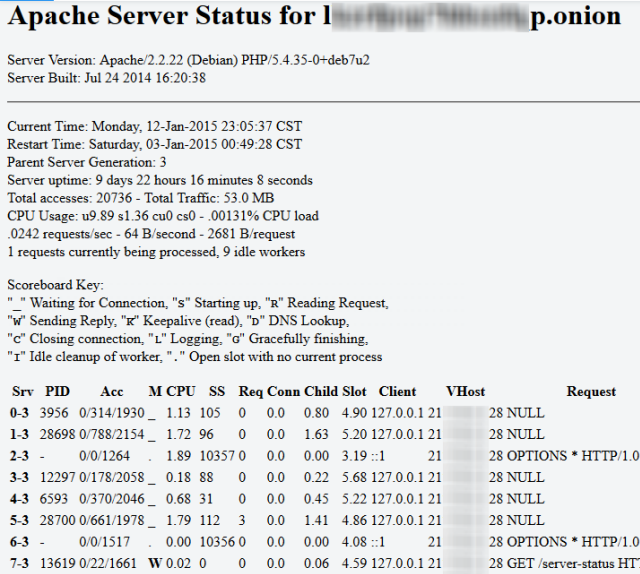Click 'Parent Server Generation: 3'
This screenshot has width=640, height=574.
[x=87, y=162]
